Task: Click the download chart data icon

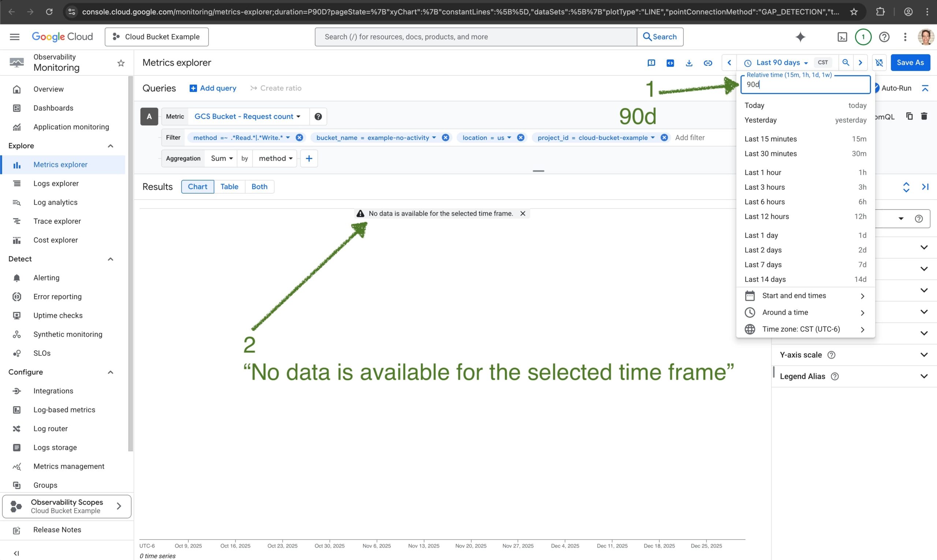Action: tap(689, 63)
